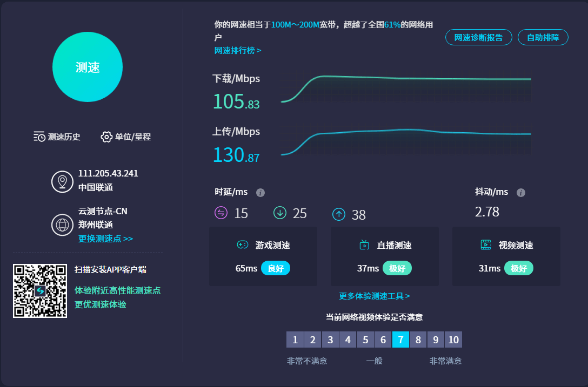Rate the video experience as 10 非常满意

pos(453,340)
